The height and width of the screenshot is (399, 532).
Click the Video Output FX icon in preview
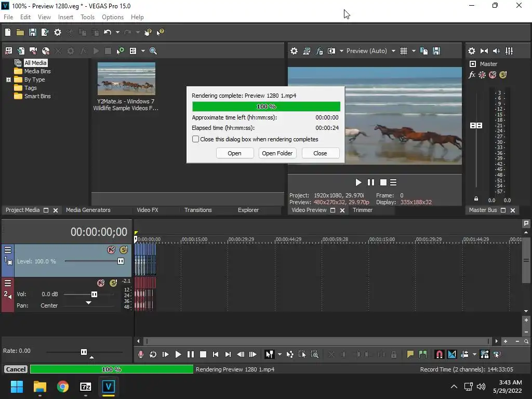319,51
